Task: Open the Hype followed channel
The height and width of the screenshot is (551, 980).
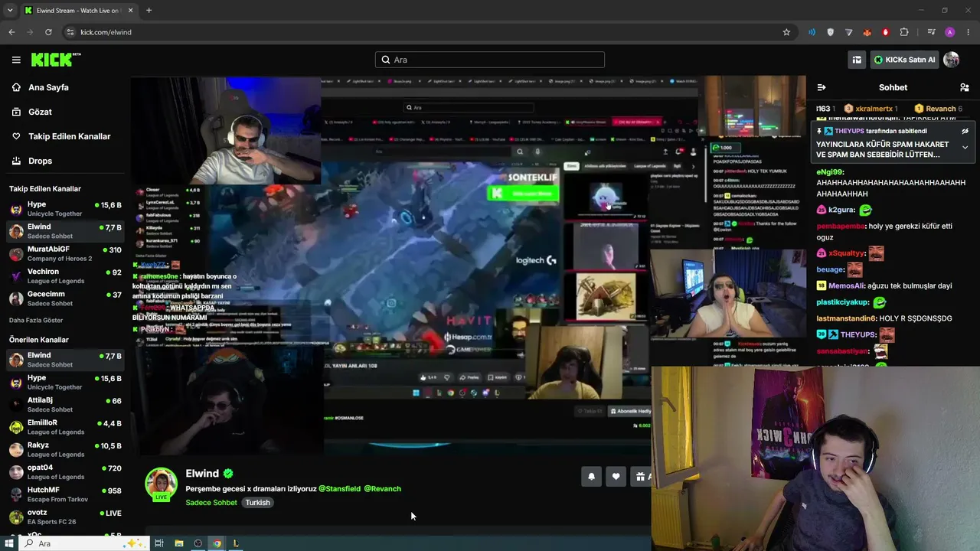Action: 65,209
